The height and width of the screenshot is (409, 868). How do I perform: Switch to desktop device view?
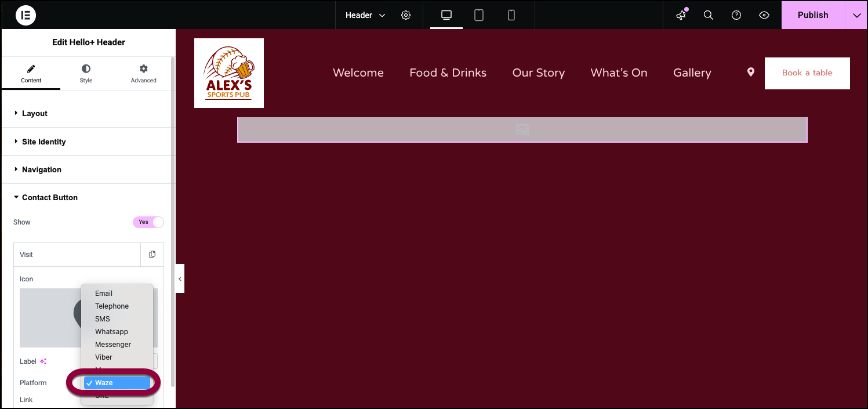click(446, 15)
